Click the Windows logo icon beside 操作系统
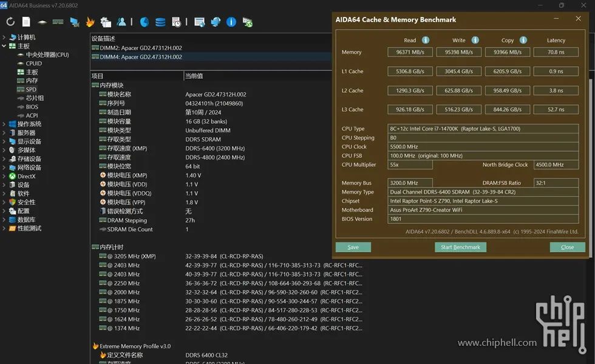This screenshot has width=595, height=364. click(13, 124)
